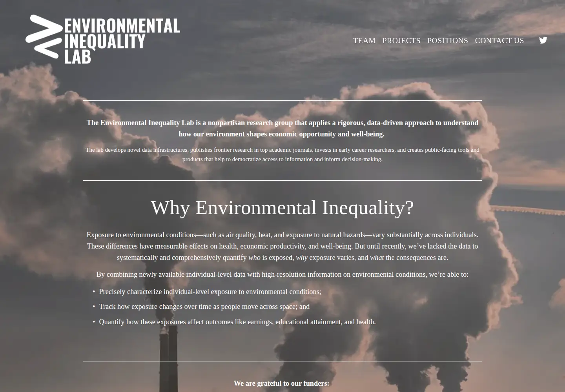Click the bullet 'Track how exposure changes over time'

(204, 307)
